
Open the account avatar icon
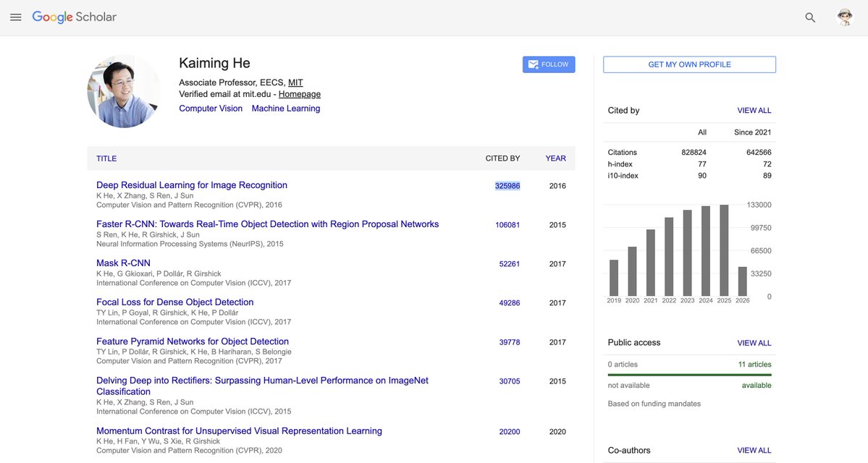point(845,17)
